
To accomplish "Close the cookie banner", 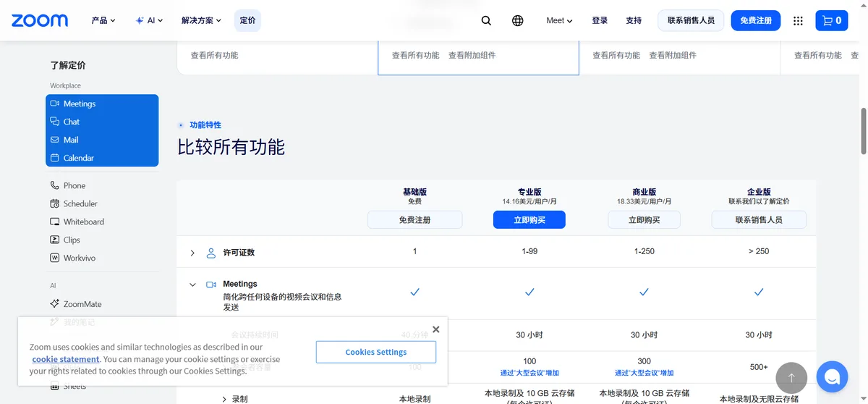I will [x=435, y=329].
